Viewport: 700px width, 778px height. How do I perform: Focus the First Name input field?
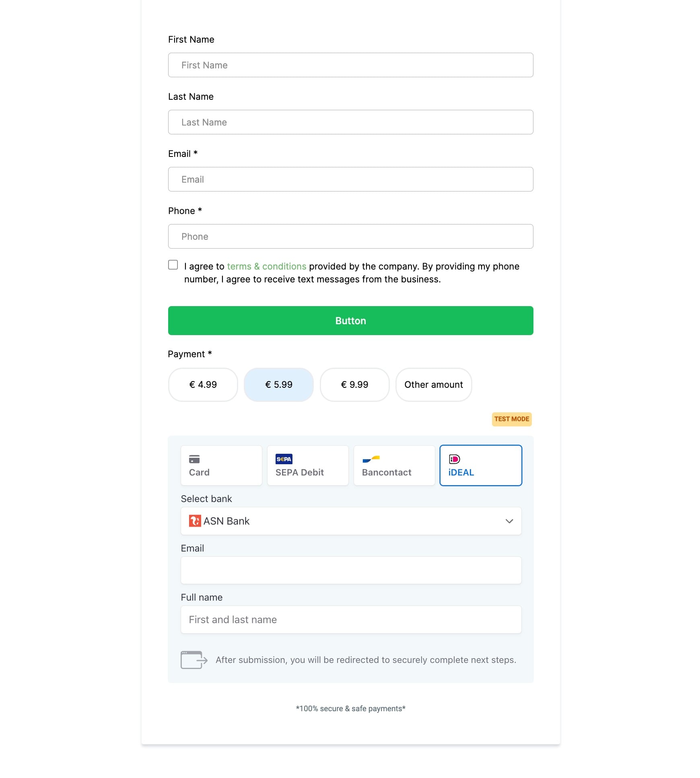click(351, 65)
